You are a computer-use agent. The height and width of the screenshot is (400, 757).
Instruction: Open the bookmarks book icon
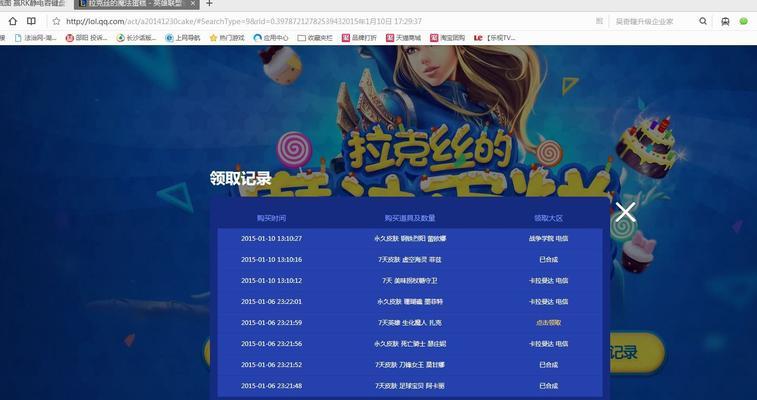(x=31, y=21)
